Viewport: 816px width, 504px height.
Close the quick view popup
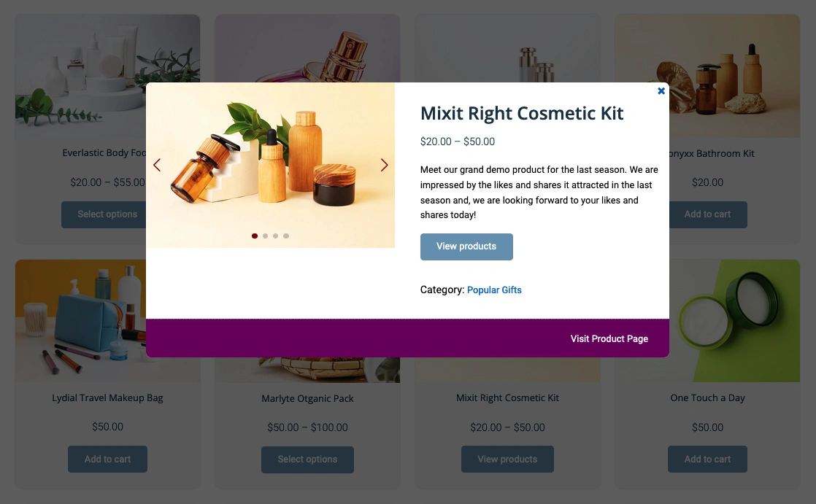(x=661, y=91)
